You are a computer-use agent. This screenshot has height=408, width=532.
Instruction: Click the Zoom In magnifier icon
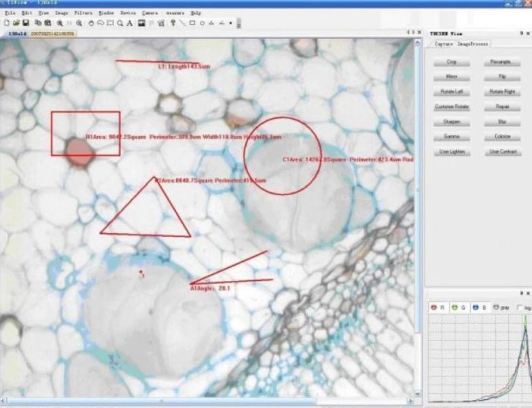pos(60,23)
